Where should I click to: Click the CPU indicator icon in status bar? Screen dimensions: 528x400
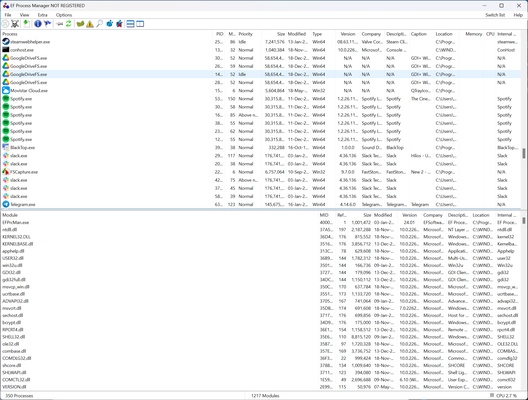pyautogui.click(x=492, y=396)
